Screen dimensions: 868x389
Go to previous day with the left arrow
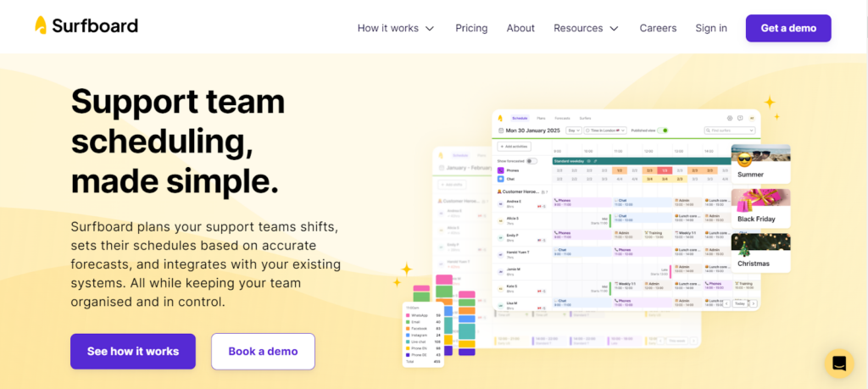[726, 303]
